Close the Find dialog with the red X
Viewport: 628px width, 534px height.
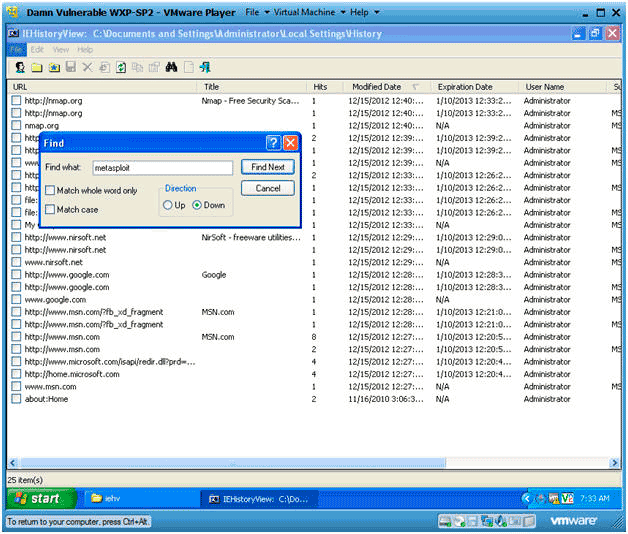coord(290,143)
